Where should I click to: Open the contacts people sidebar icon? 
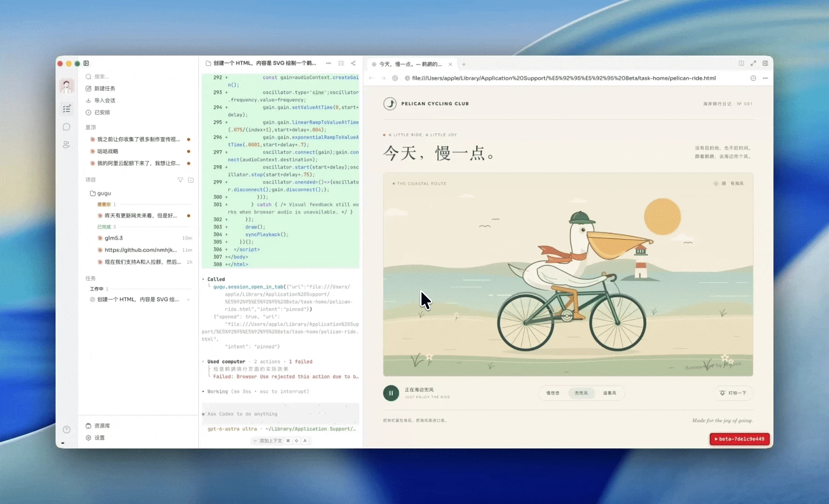67,145
